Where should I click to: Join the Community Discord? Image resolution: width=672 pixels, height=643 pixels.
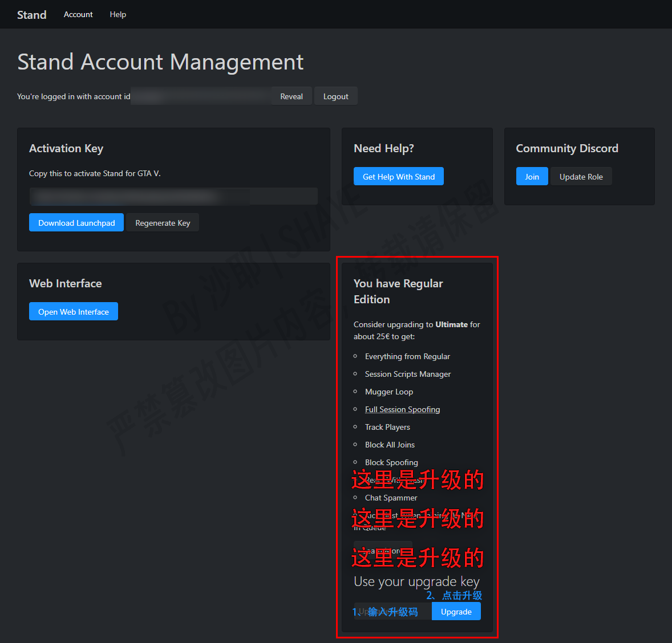coord(532,177)
